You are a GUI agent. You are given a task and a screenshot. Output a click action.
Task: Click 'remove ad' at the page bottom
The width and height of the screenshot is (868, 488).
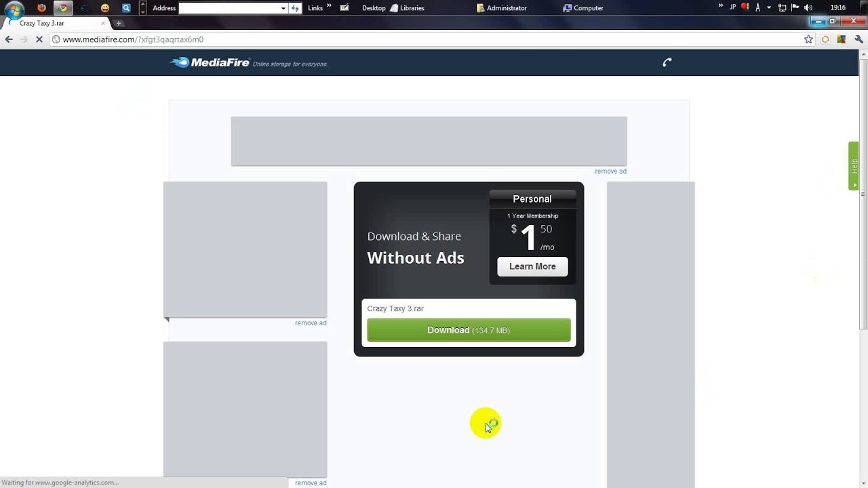tap(311, 483)
